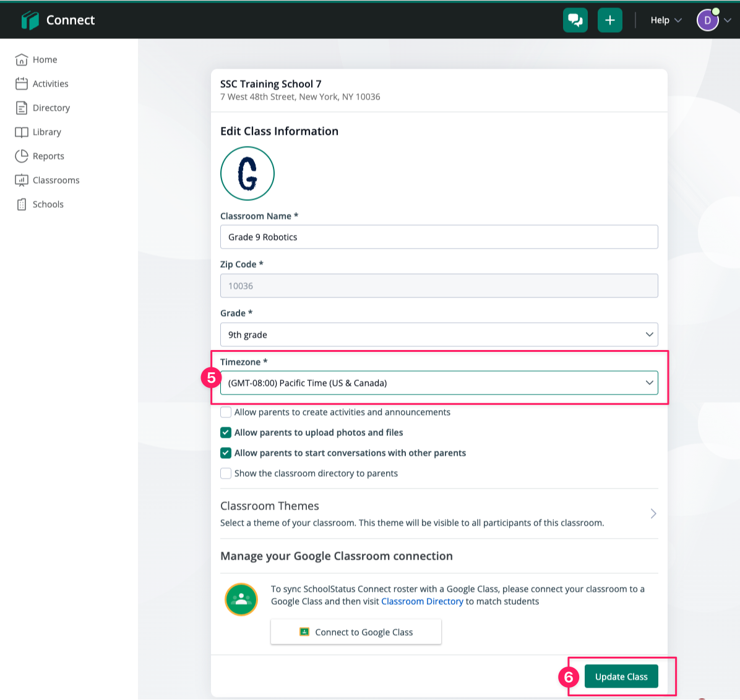This screenshot has height=700, width=740.
Task: Open the Grade dropdown
Action: pos(439,335)
